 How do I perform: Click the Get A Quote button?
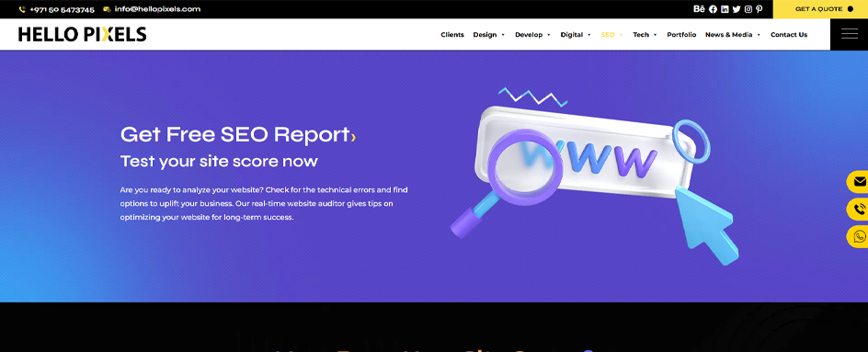coord(820,9)
